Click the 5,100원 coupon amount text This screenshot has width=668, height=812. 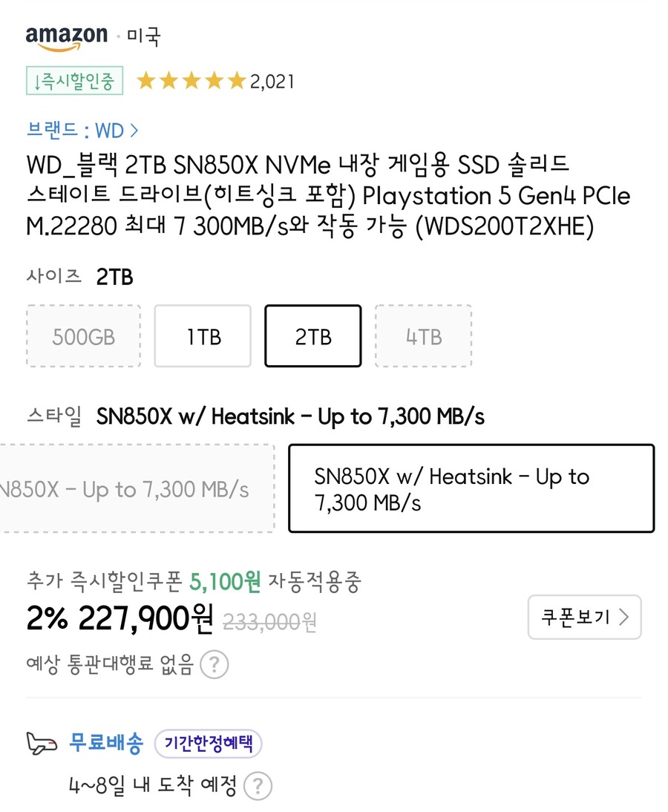coord(226,583)
